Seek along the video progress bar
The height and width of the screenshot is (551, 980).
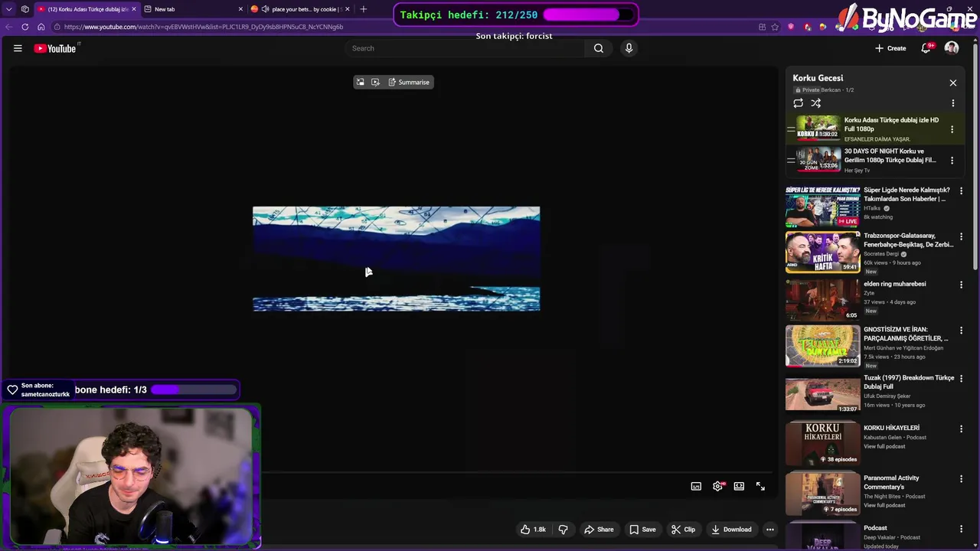pyautogui.click(x=518, y=472)
